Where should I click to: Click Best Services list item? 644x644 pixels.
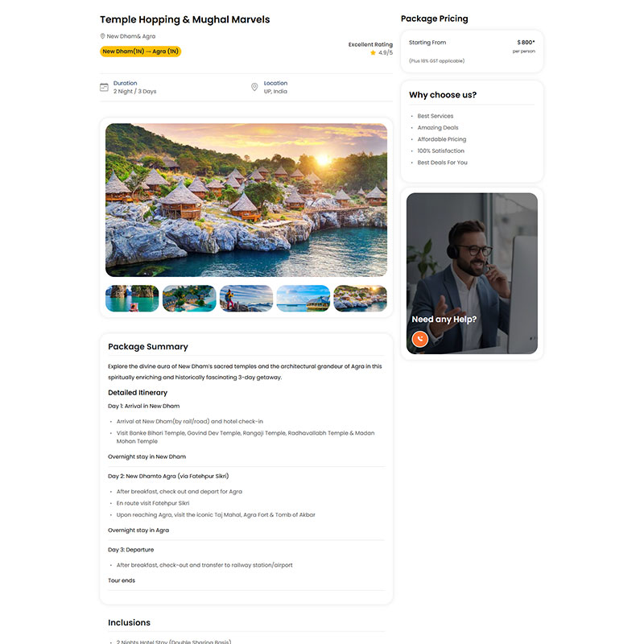436,116
